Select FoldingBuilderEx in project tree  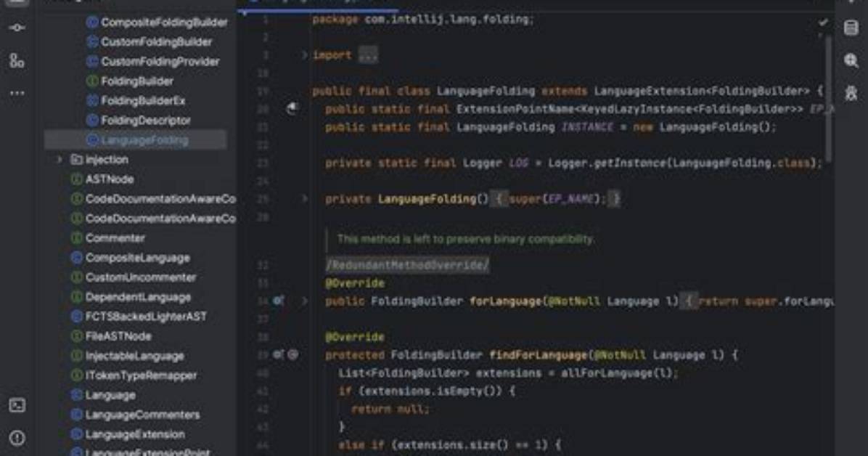[x=143, y=101]
